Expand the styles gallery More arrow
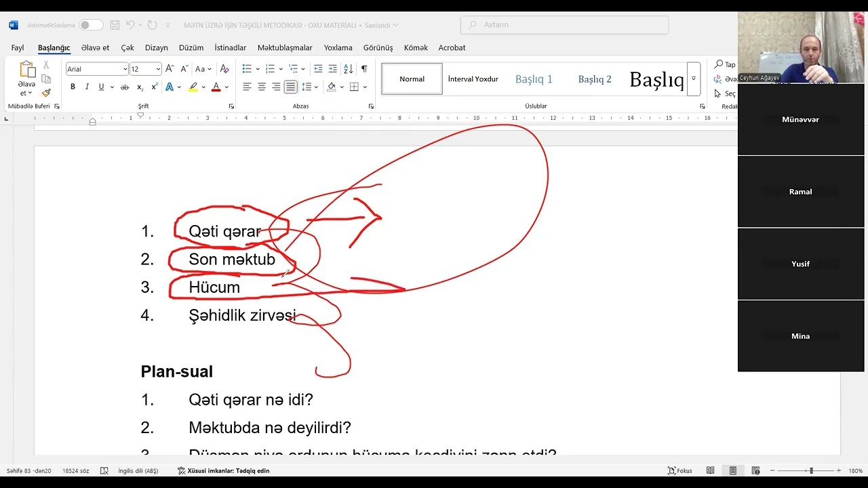This screenshot has width=868, height=488. point(693,79)
